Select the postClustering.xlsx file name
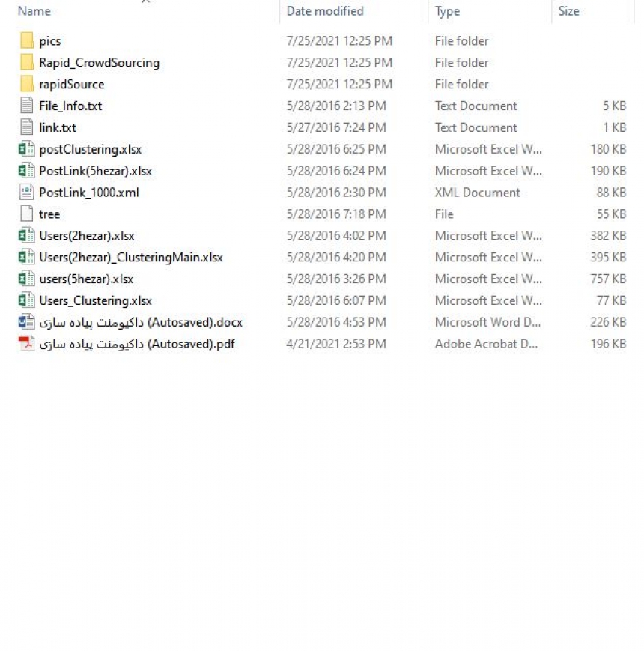 (90, 150)
